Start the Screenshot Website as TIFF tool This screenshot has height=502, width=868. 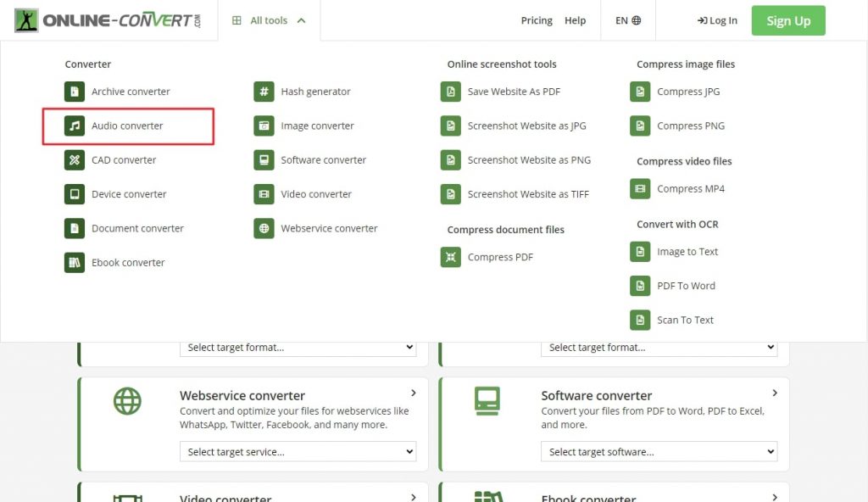(x=526, y=193)
